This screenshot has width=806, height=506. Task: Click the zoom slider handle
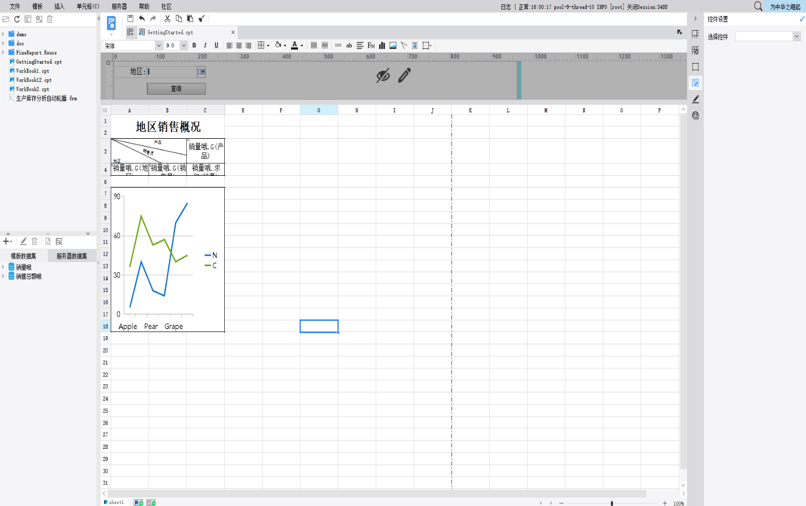coord(612,503)
